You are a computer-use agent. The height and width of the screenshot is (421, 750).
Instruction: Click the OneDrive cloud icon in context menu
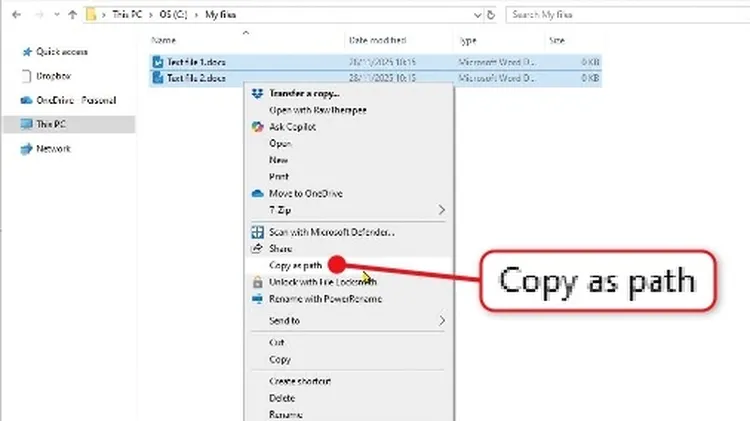[x=258, y=193]
